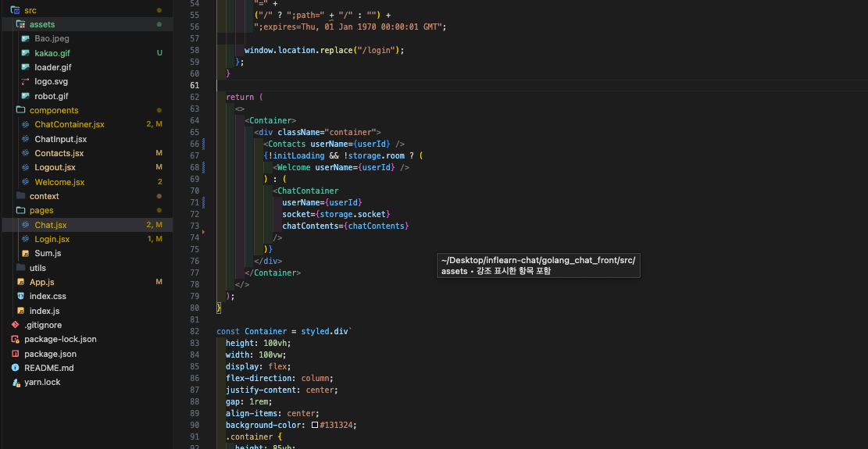Click 'socket={storage.socket}' prop text
This screenshot has height=449, width=868.
click(x=336, y=214)
